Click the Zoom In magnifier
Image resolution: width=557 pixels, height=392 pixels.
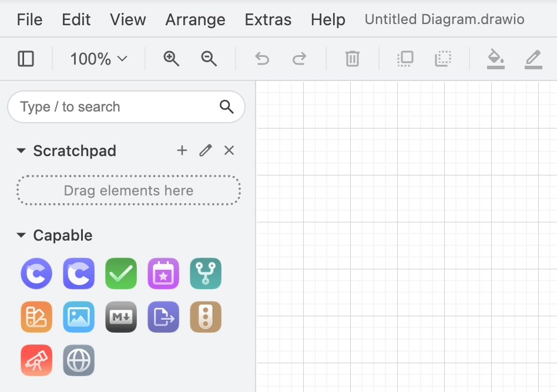171,59
